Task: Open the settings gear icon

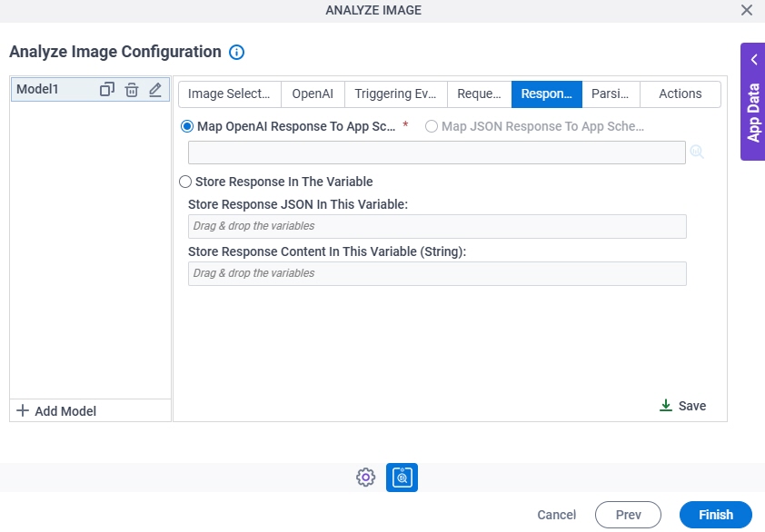Action: click(x=365, y=478)
